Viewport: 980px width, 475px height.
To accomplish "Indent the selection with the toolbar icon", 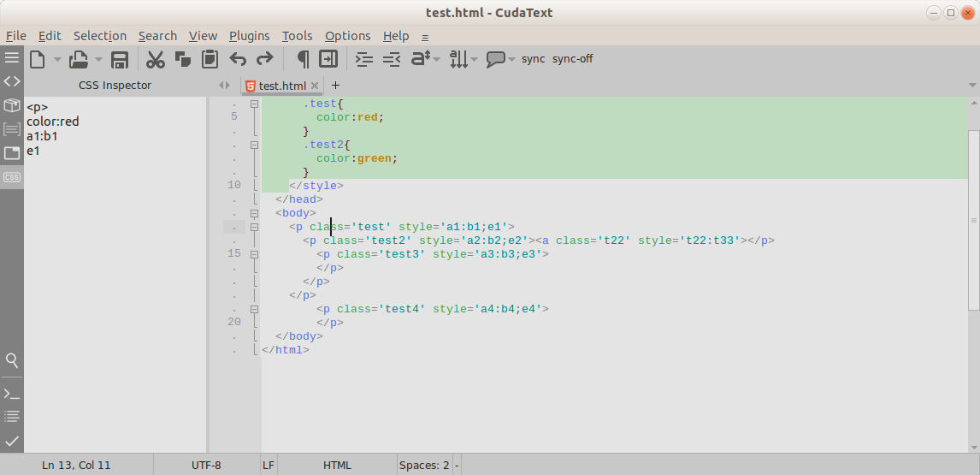I will tap(364, 59).
